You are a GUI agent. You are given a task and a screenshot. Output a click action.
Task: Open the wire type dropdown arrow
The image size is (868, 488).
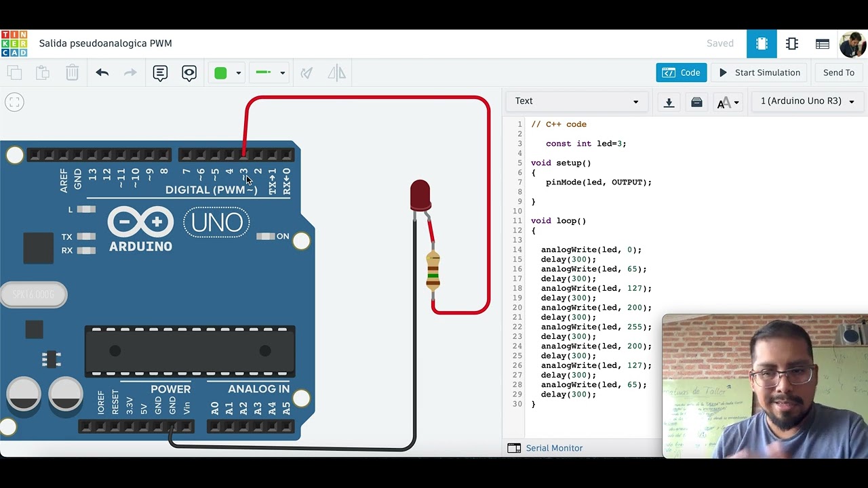pos(283,73)
